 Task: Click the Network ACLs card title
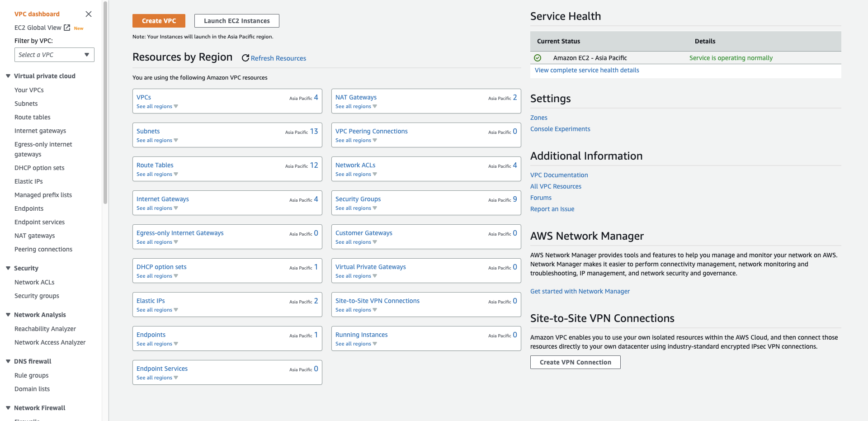tap(355, 165)
